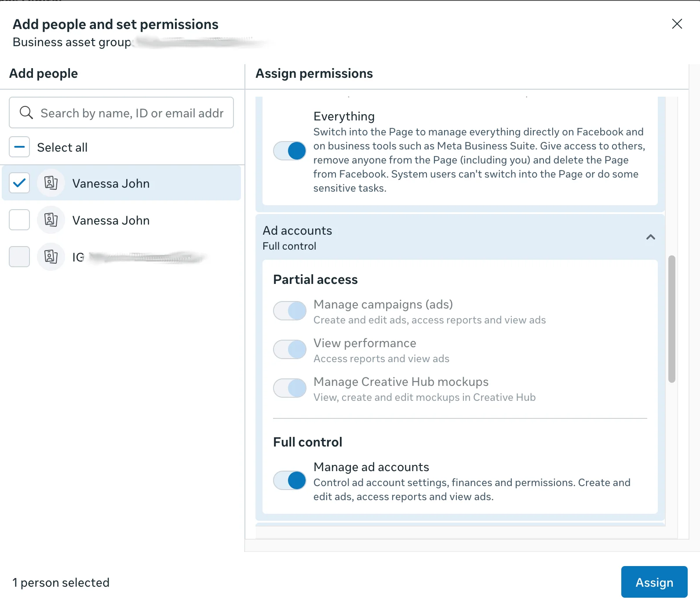Toggle the Select all checkbox
The height and width of the screenshot is (610, 700).
click(x=19, y=147)
